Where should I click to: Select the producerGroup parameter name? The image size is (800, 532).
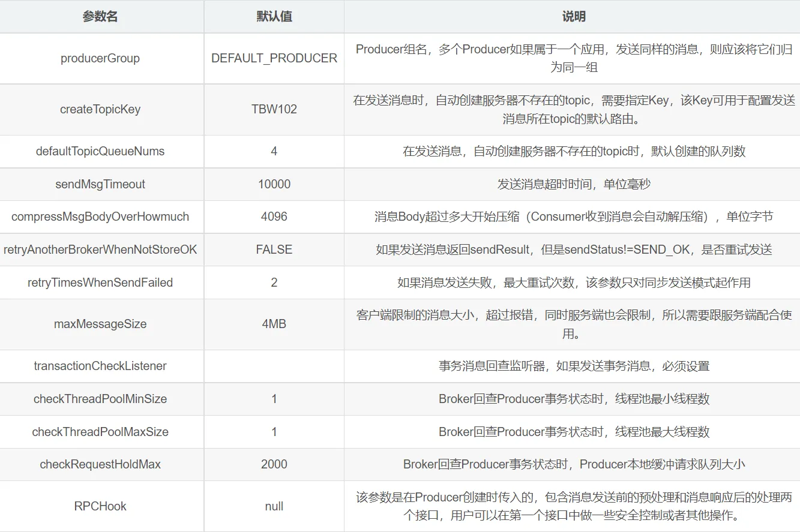click(x=100, y=58)
